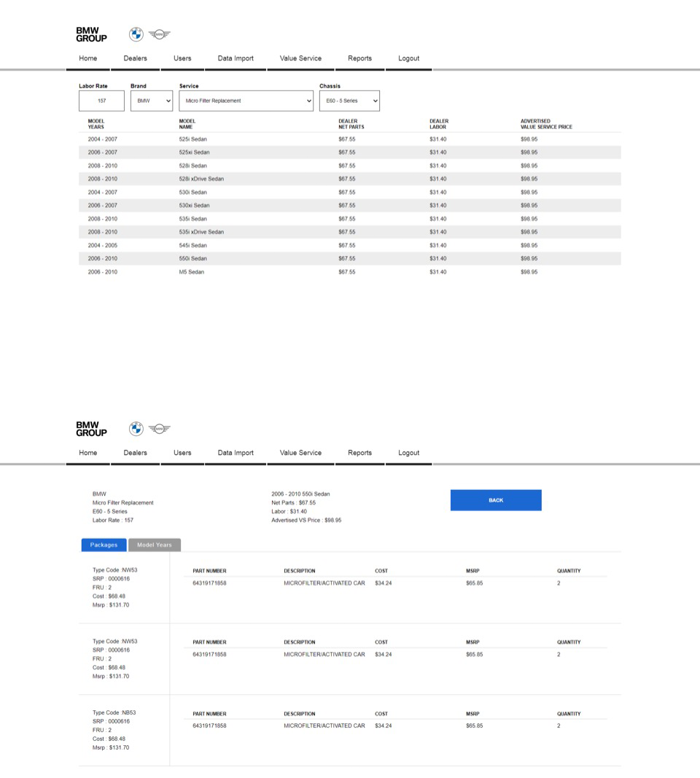Click the 2006 - 2010 550i Sedan summary text
Image resolution: width=700 pixels, height=778 pixels.
pyautogui.click(x=300, y=494)
